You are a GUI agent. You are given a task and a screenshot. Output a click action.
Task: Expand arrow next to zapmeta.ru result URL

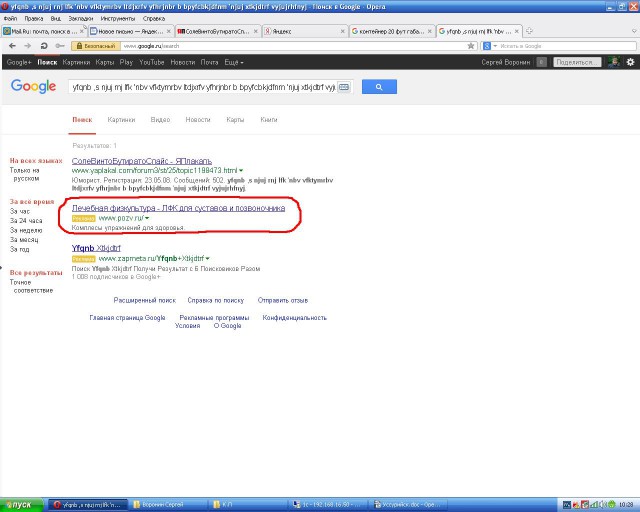(207, 258)
